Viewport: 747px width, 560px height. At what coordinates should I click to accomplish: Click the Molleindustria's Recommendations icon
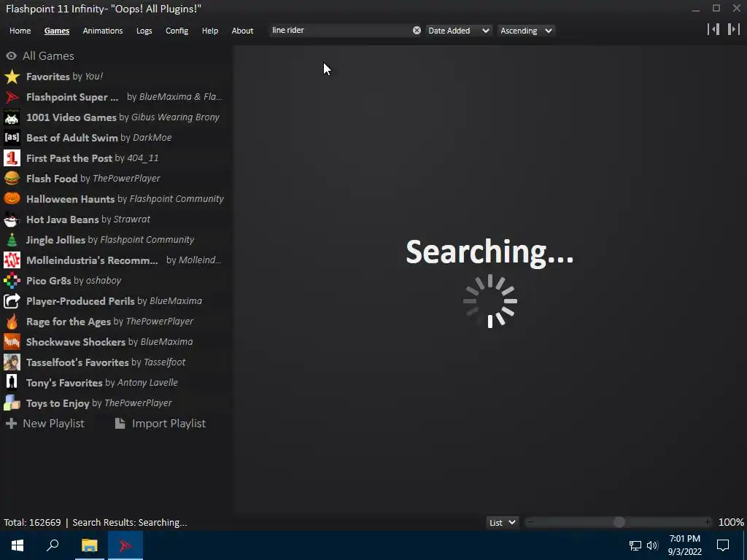tap(12, 260)
